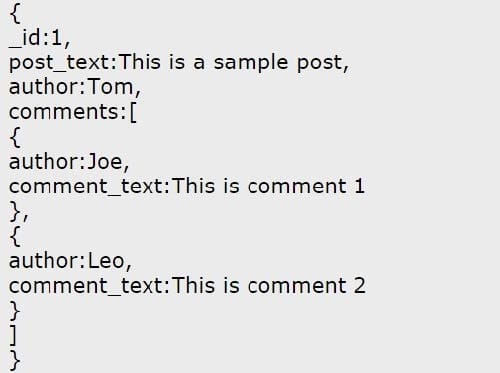Viewport: 500px width, 373px height.
Task: Click the closing square bracket
Action: tap(13, 335)
